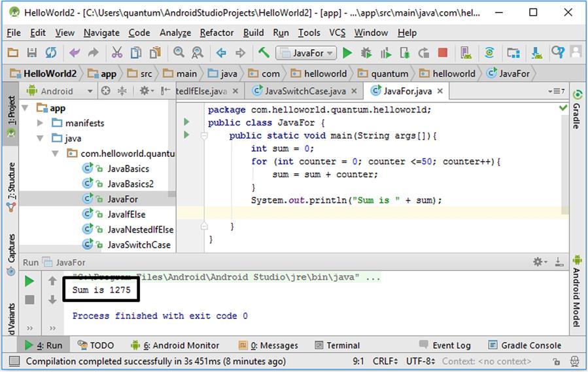Viewport: 588px width, 372px height.
Task: Open Project panel gear settings
Action: (x=146, y=91)
